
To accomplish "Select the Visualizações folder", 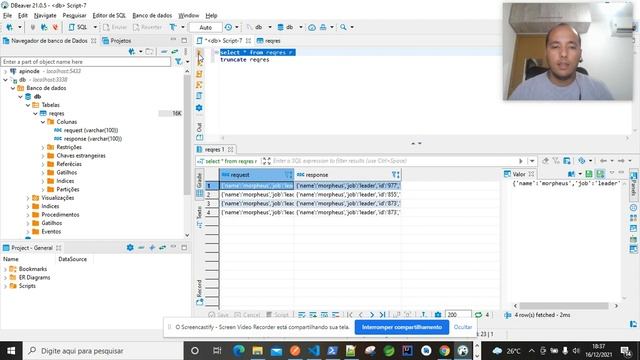I will pos(58,198).
